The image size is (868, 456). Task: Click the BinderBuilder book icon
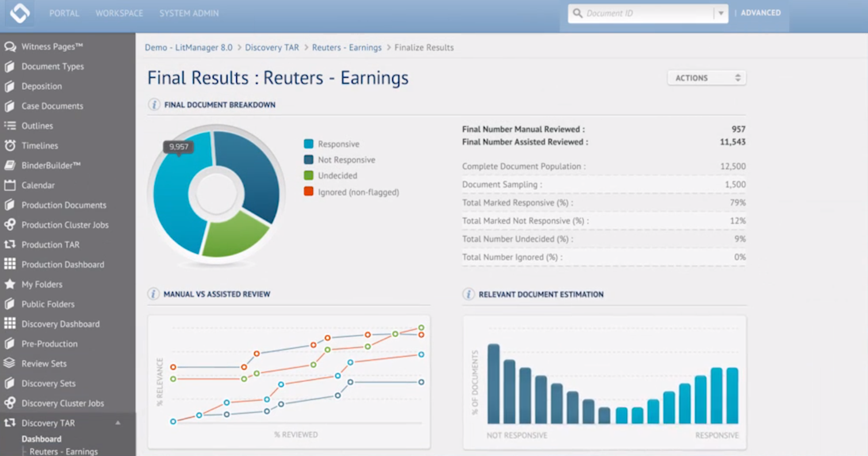[x=10, y=165]
